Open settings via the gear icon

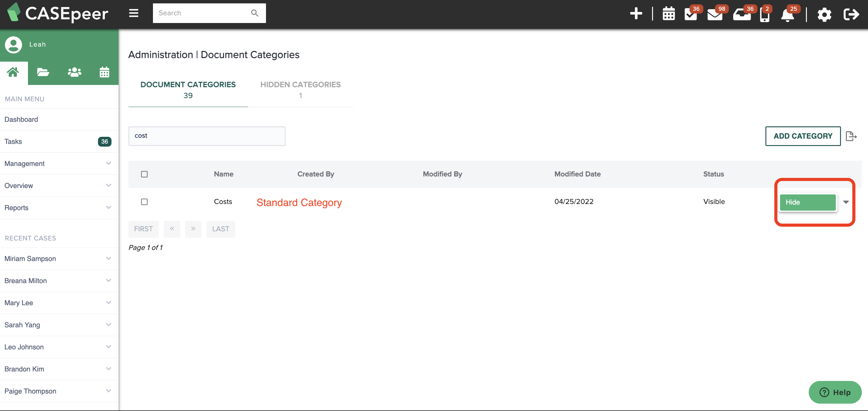pyautogui.click(x=824, y=14)
